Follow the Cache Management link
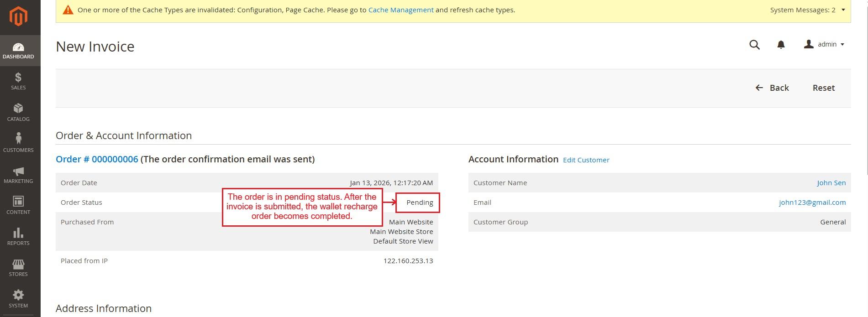The width and height of the screenshot is (868, 317). tap(400, 10)
